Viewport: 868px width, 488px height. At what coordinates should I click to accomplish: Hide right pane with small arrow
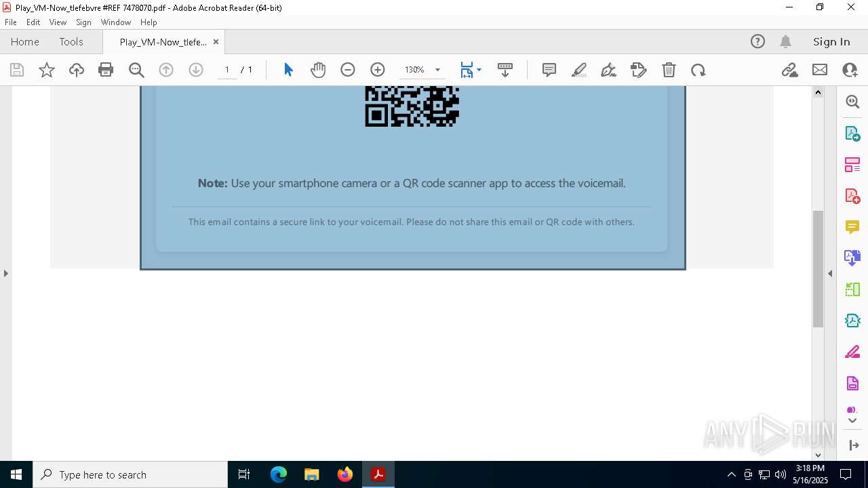[x=830, y=273]
